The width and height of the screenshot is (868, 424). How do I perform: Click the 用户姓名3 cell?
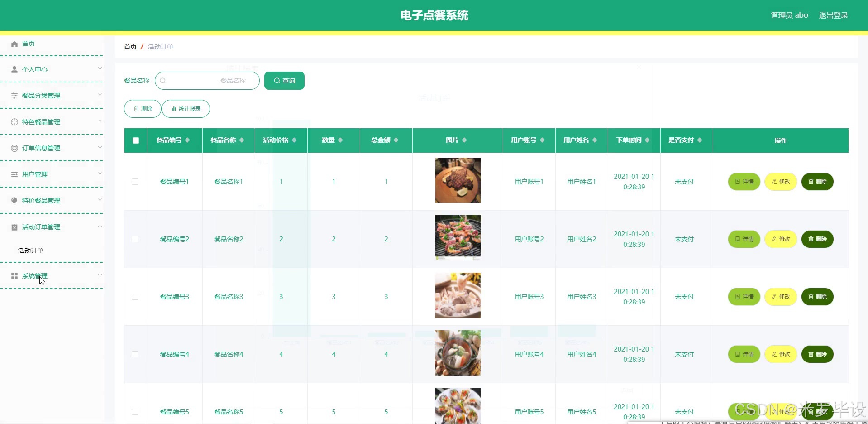pyautogui.click(x=582, y=297)
